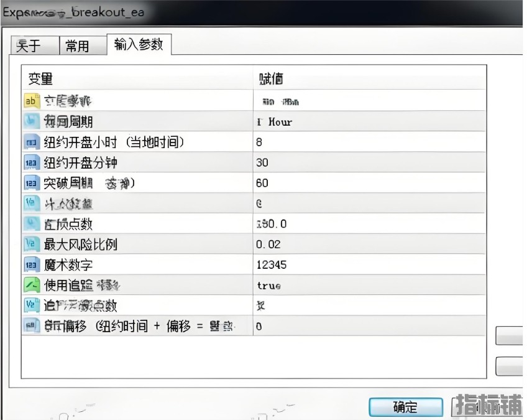
Task: Click the icon beside 纽约开盘小时 variable
Action: [31, 142]
